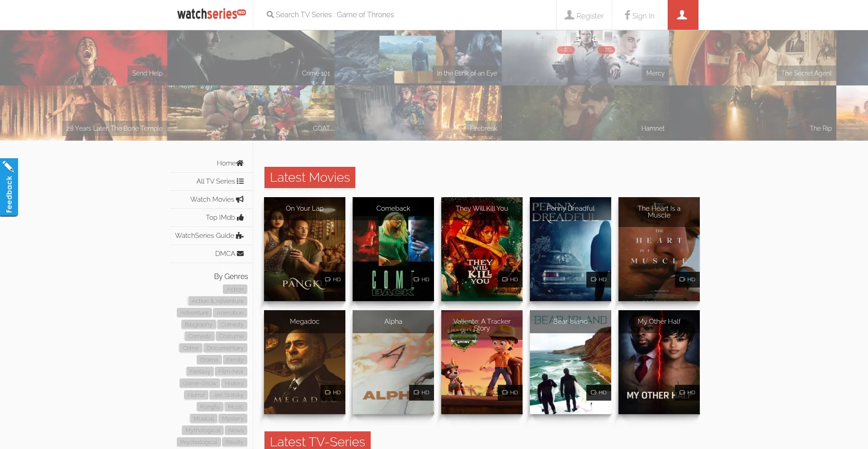Open The Secret Agent banner tile
Viewport: 868px width, 449px height.
[x=753, y=58]
